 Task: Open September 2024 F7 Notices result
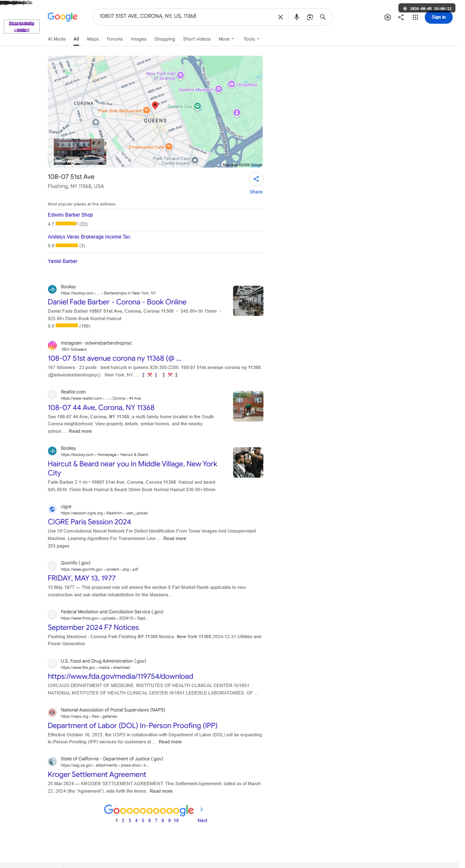pyautogui.click(x=93, y=627)
